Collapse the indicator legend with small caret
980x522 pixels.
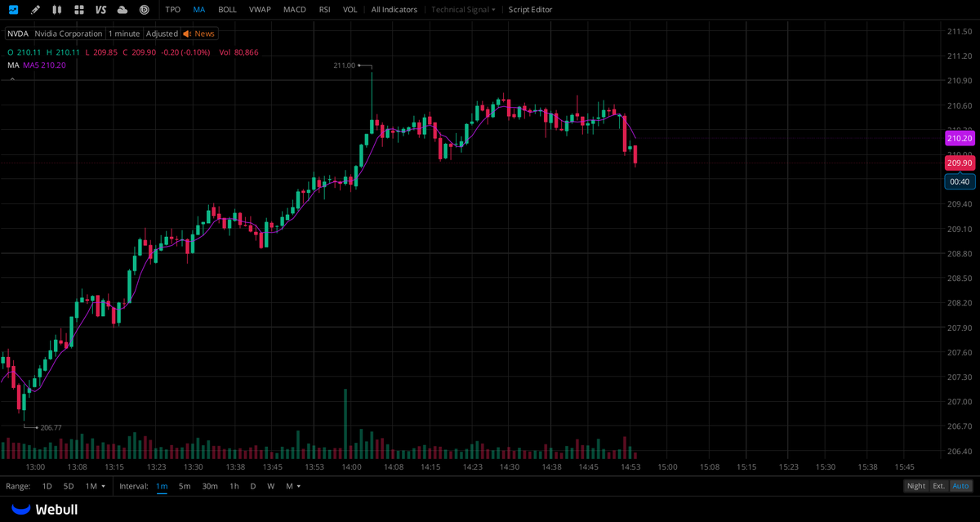[12, 78]
